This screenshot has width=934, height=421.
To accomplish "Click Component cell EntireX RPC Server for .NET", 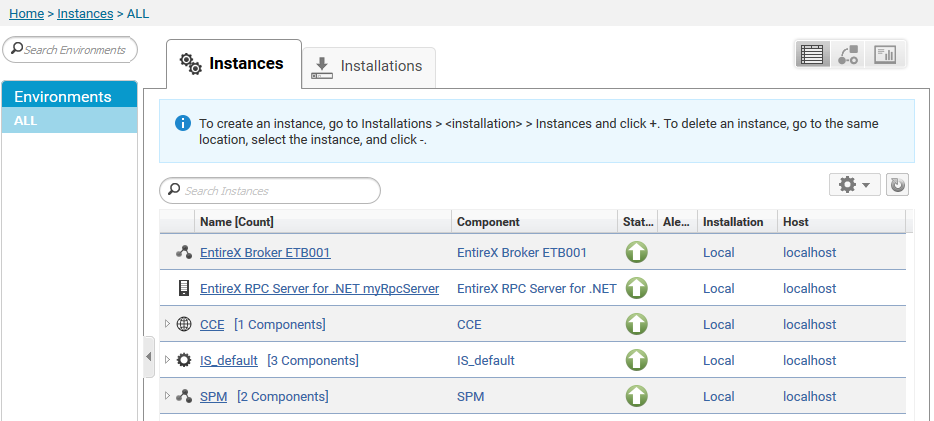I will pyautogui.click(x=537, y=288).
